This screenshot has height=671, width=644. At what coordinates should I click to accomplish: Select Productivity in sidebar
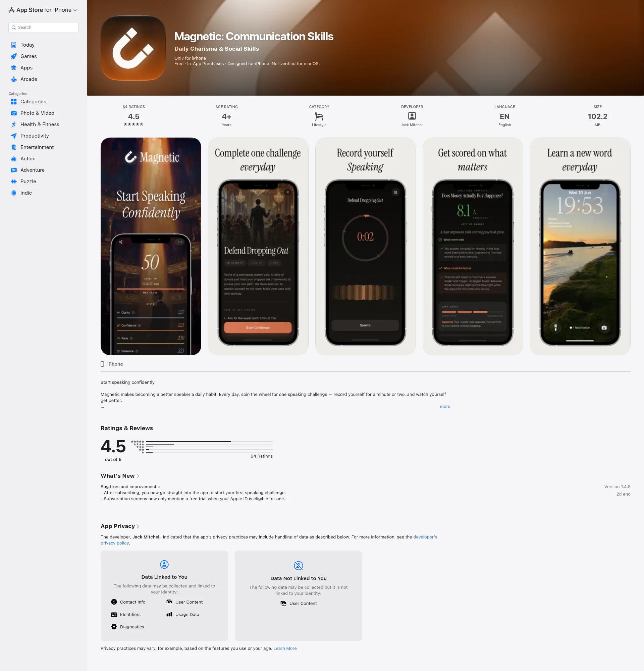[x=44, y=136]
